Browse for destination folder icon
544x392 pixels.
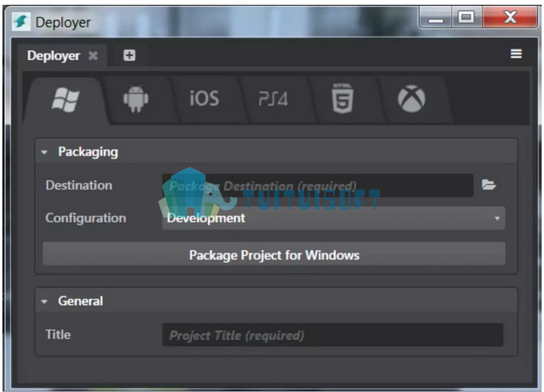click(x=489, y=185)
